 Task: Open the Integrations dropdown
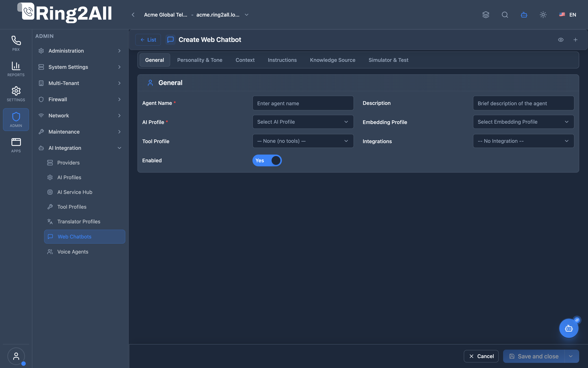[523, 141]
